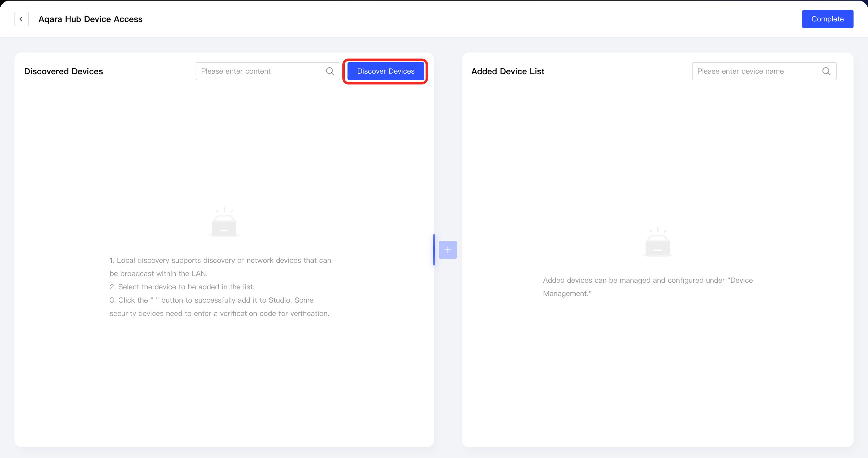This screenshot has width=868, height=458.
Task: Click the blue vertical bar beside the plus button
Action: tap(434, 250)
